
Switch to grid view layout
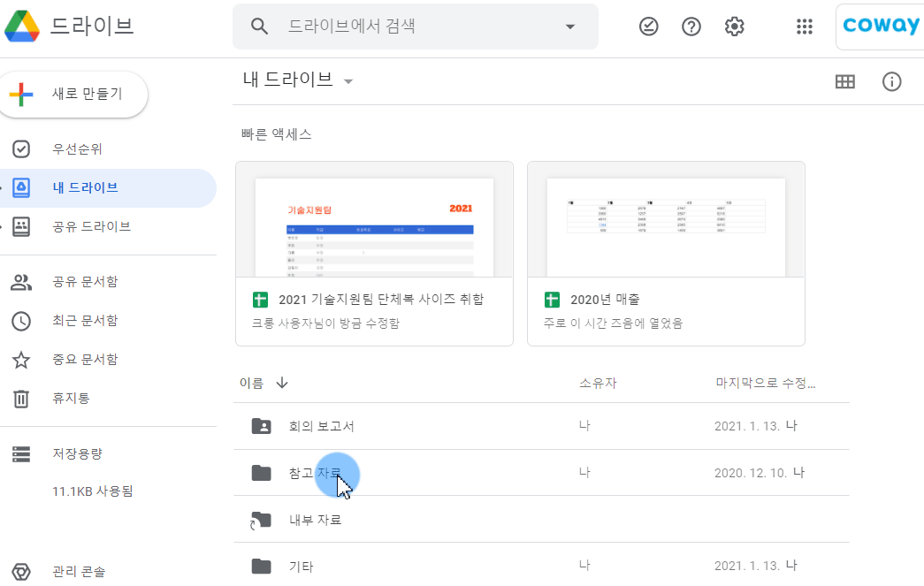coord(845,81)
